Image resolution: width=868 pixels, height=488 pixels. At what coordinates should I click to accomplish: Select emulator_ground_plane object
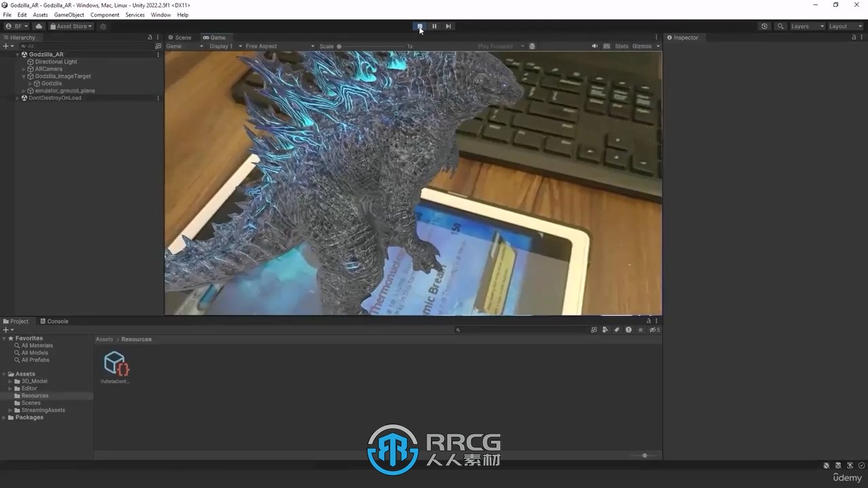pyautogui.click(x=64, y=91)
